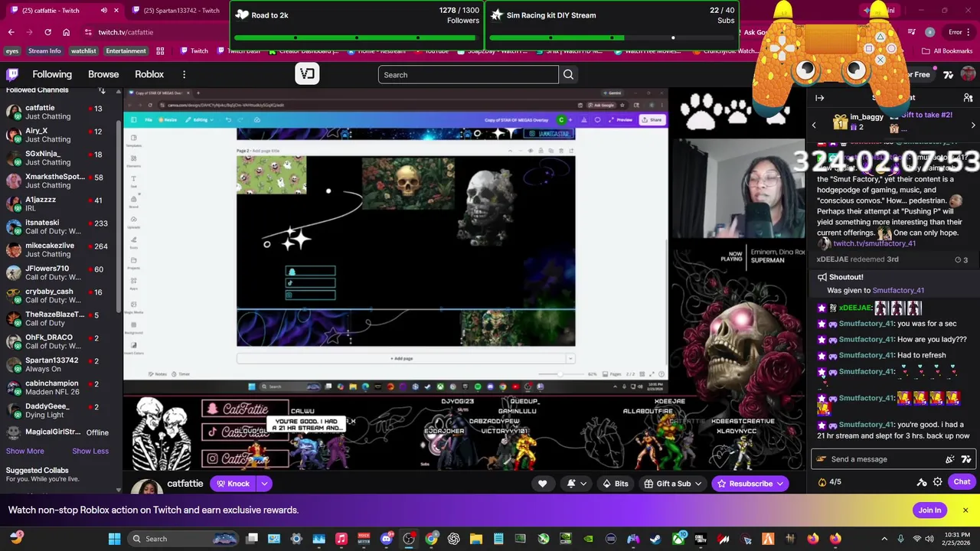980x551 pixels.
Task: Open the Following page
Action: 52,74
